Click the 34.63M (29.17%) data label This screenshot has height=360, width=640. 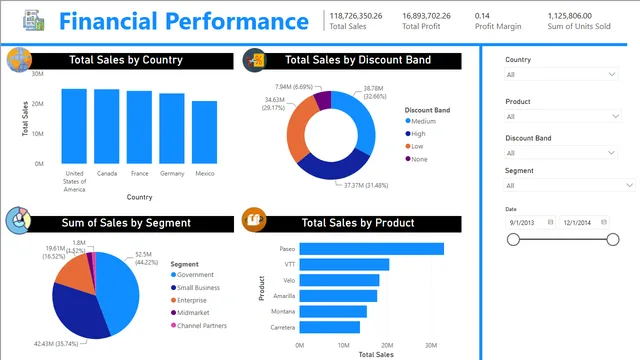tap(274, 104)
